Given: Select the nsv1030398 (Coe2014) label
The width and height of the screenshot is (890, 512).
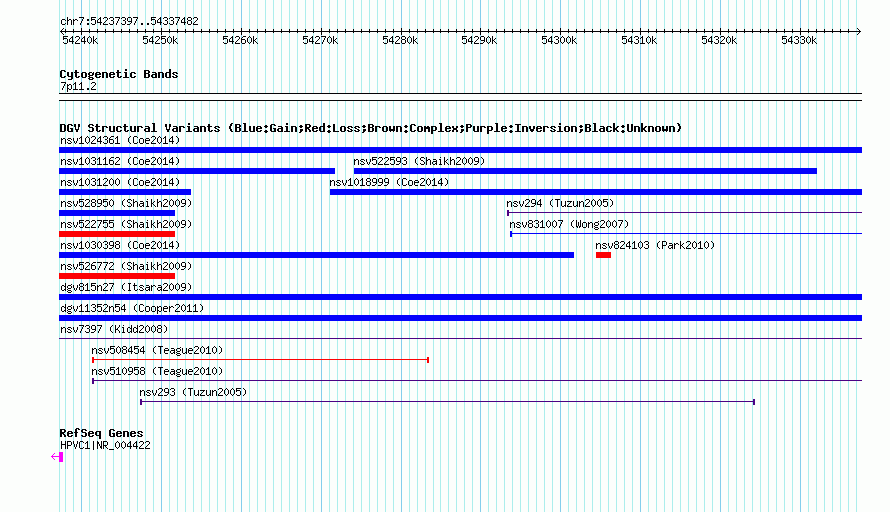Looking at the screenshot, I should tap(120, 245).
